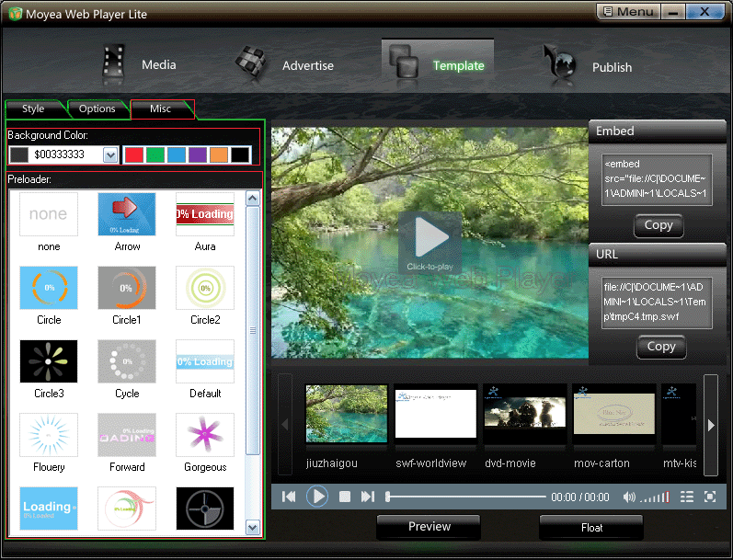
Task: Click the large Click-to-play button
Action: [430, 242]
